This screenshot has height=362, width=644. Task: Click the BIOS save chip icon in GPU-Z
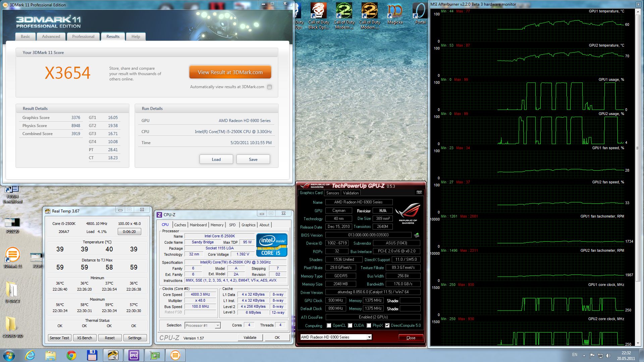pos(417,235)
